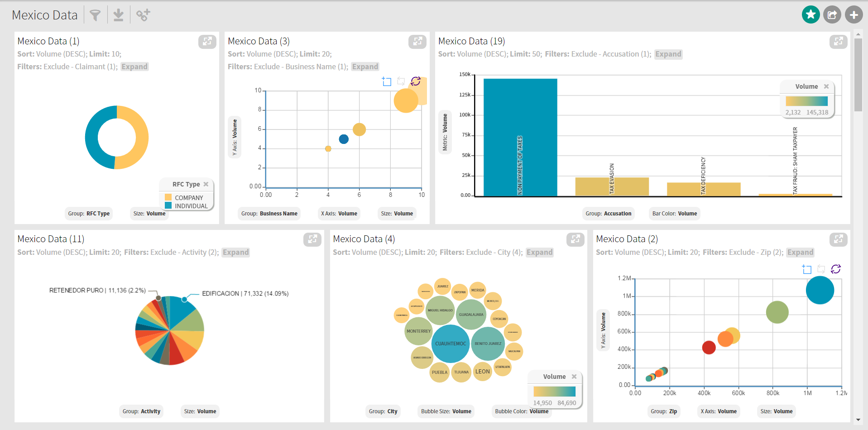Click the TAX DEFICIENCY bar
This screenshot has height=430, width=868.
(x=704, y=189)
